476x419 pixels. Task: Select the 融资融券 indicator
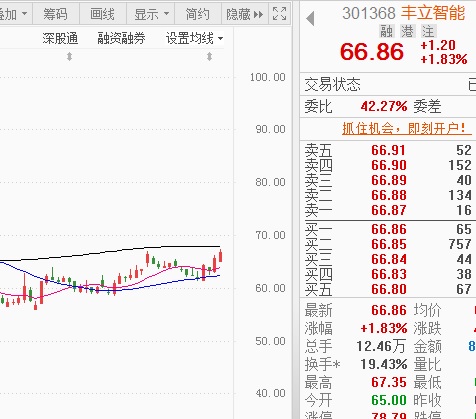[x=121, y=39]
